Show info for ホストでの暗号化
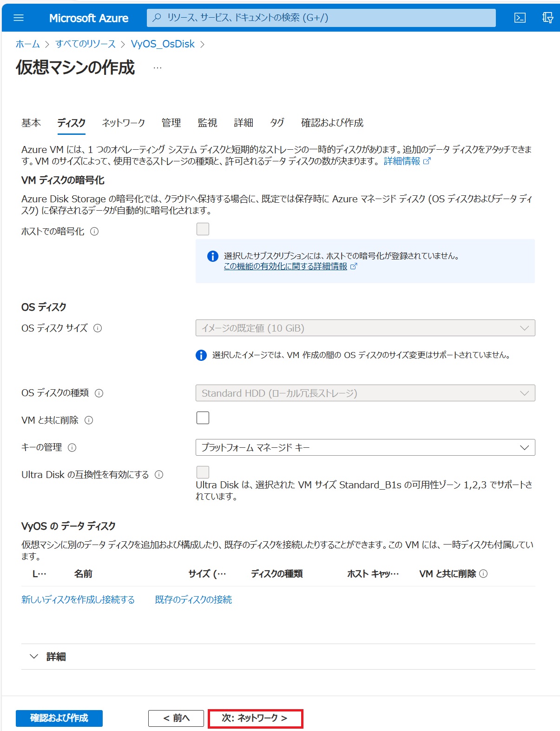The image size is (560, 731). (94, 232)
